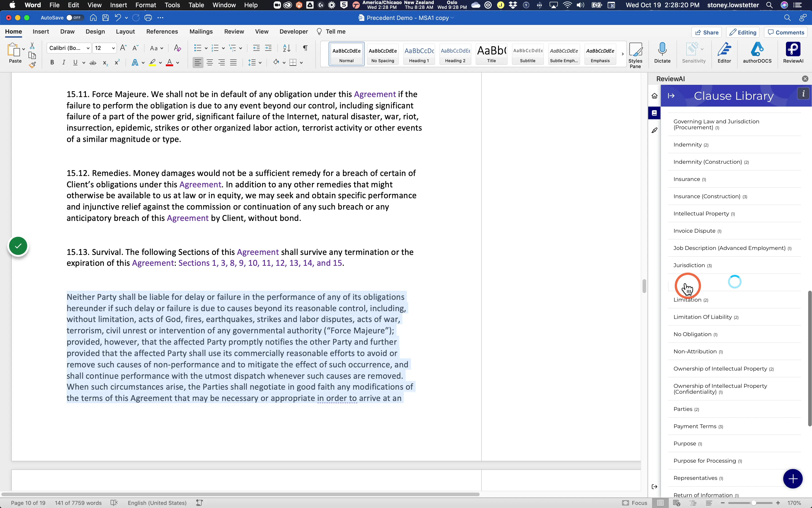The image size is (812, 508).
Task: Show paragraph marks with the pilcrow icon
Action: [x=305, y=48]
